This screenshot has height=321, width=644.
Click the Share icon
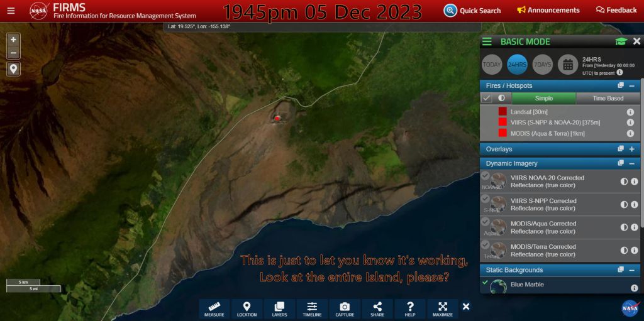[377, 308]
